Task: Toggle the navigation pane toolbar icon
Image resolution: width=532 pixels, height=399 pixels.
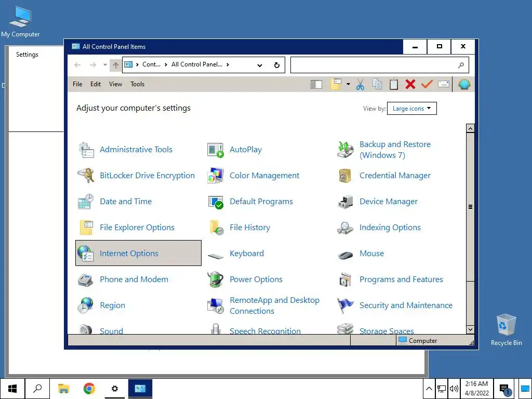Action: tap(316, 85)
